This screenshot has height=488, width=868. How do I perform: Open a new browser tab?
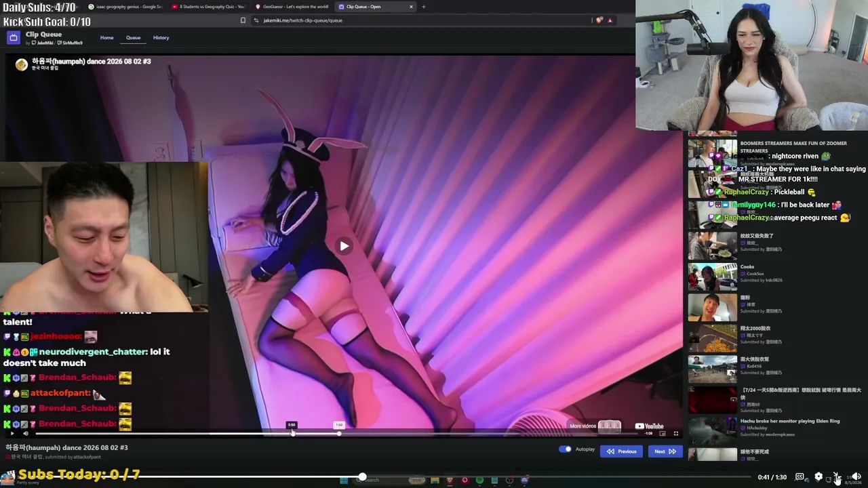tap(424, 7)
